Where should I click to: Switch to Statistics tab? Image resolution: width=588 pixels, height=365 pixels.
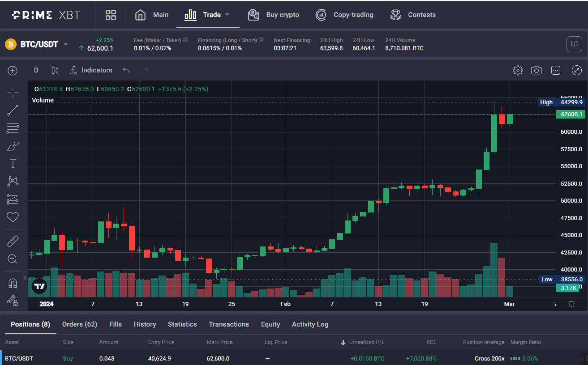pos(182,324)
